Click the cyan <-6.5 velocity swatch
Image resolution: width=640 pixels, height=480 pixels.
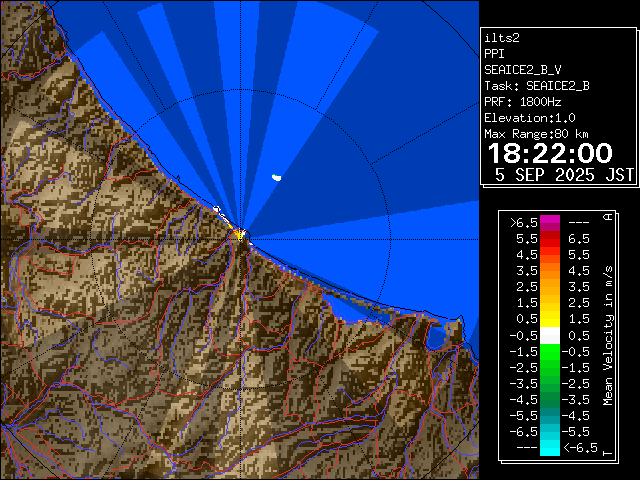click(x=549, y=448)
